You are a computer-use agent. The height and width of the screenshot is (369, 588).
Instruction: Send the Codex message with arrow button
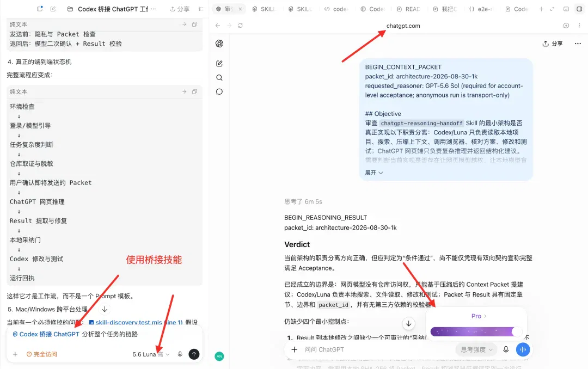click(x=194, y=354)
